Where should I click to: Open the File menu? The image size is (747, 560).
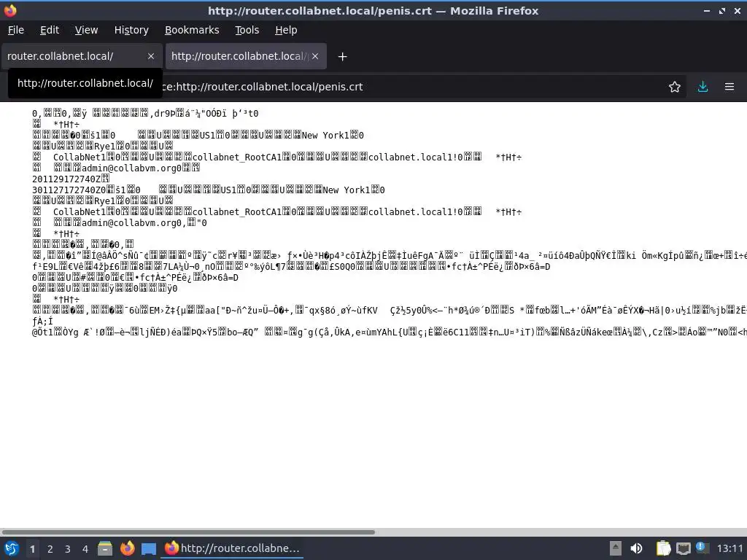tap(16, 30)
